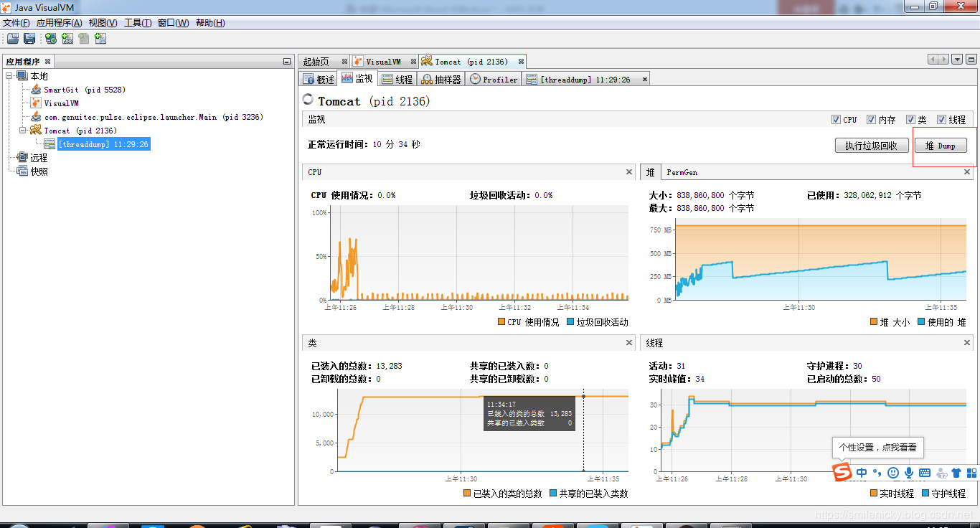Click the Add Application Snapshot toolbar icon
The width and height of the screenshot is (980, 528).
(x=100, y=39)
